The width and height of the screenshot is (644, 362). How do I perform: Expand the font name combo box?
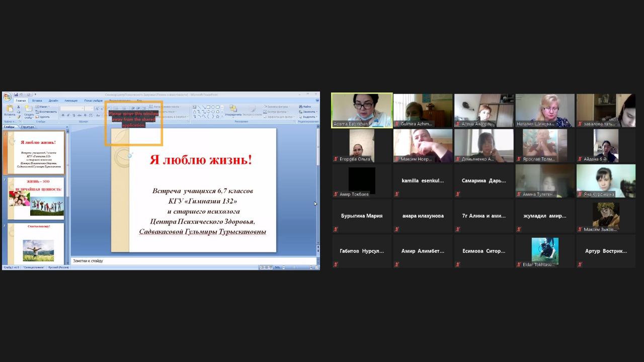(x=83, y=109)
